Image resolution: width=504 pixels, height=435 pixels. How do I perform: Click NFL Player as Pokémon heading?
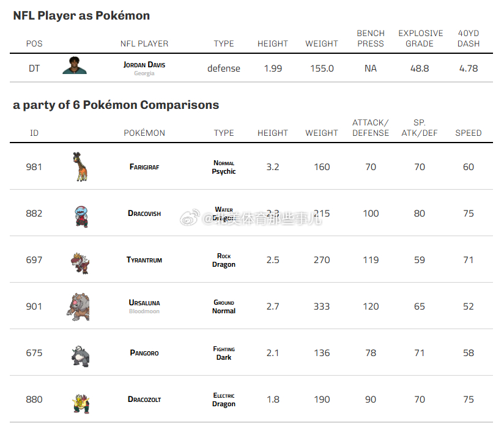[x=81, y=16]
